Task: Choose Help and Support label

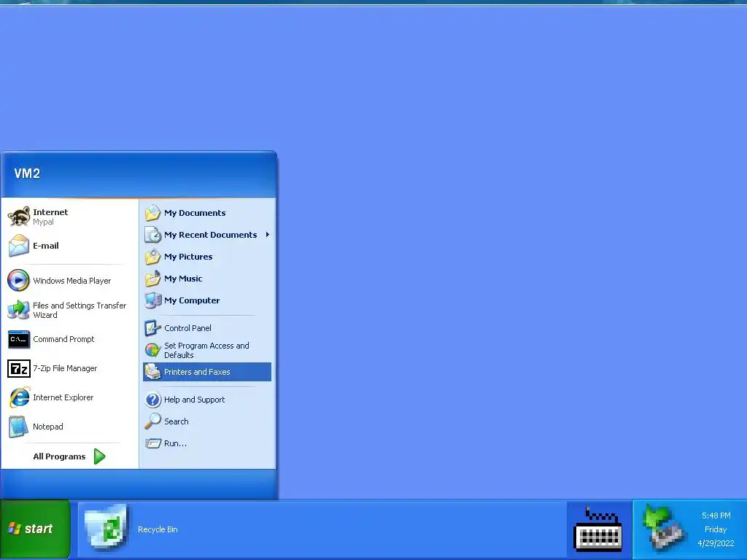Action: tap(194, 400)
